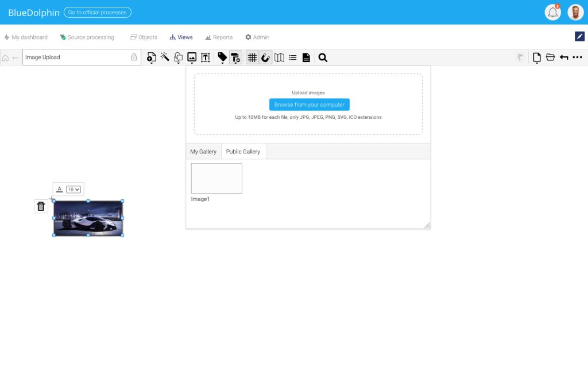Open the Reports menu
Screen dimensions: 588x386
(219, 37)
